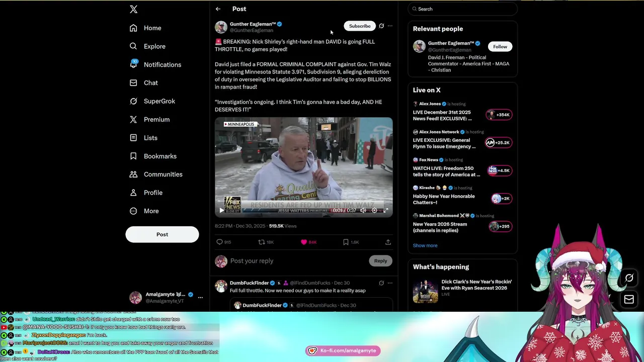Click the back arrow next to Post
Image resolution: width=644 pixels, height=362 pixels.
click(x=218, y=9)
